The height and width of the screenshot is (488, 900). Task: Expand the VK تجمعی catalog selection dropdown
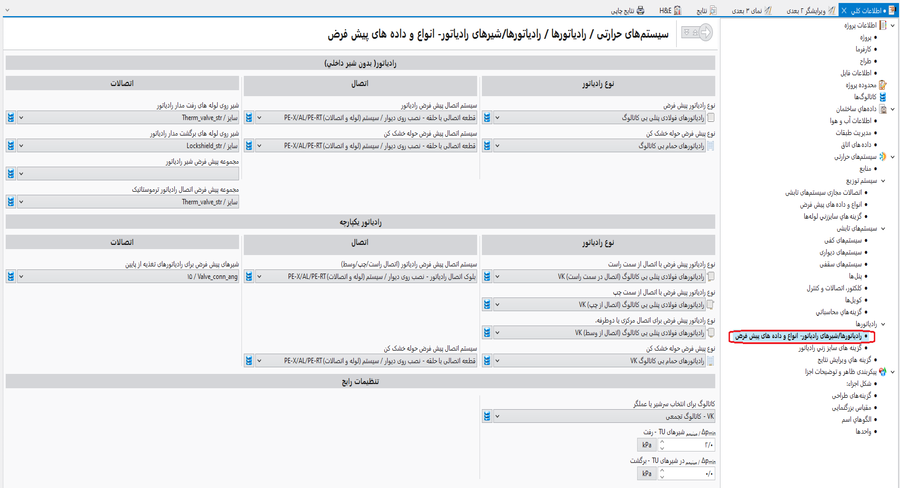[497, 416]
